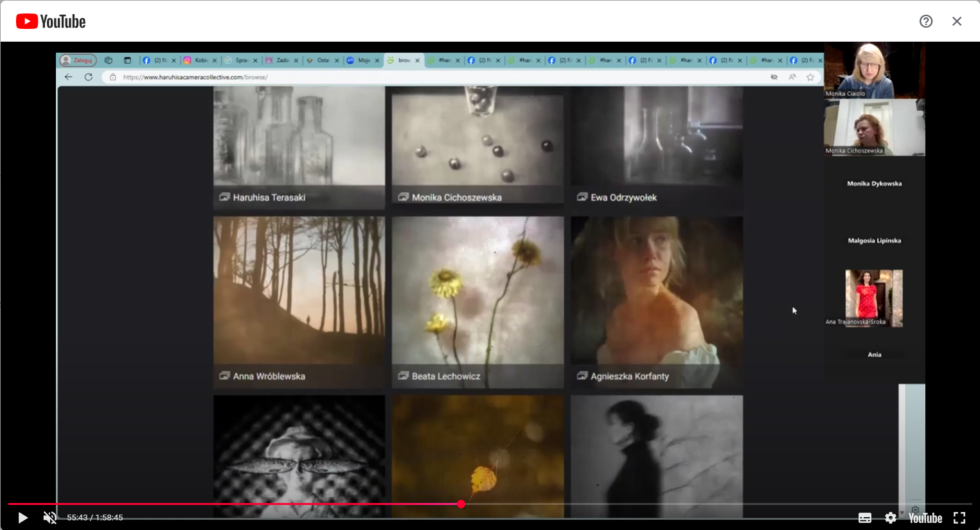Open the browser workspaces icon
The image size is (980, 530).
pos(109,60)
